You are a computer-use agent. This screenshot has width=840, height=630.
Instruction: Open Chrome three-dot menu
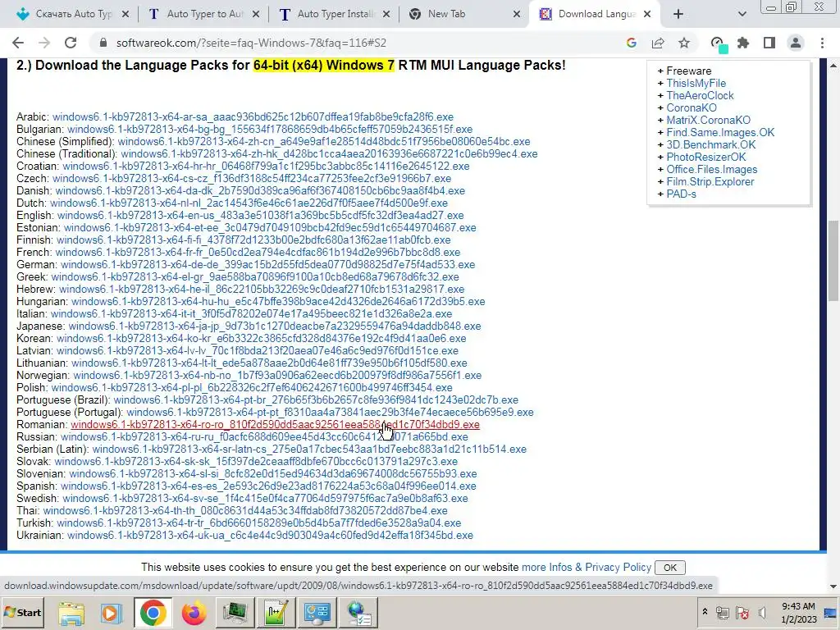pyautogui.click(x=822, y=43)
